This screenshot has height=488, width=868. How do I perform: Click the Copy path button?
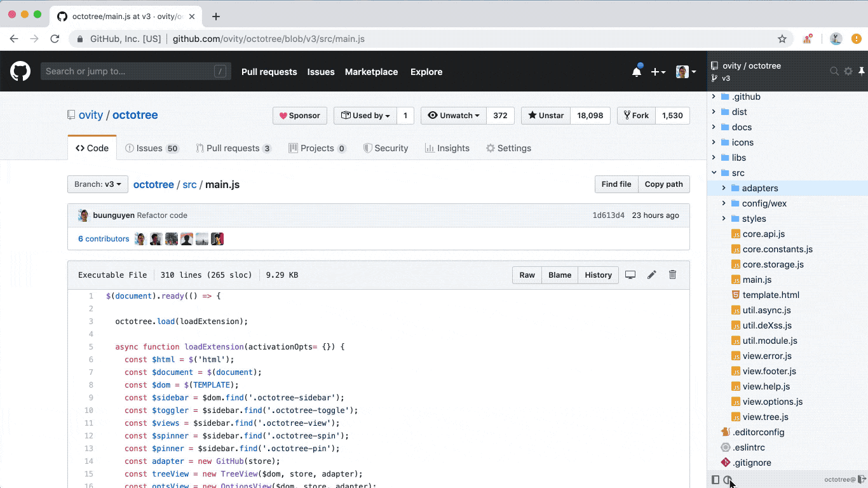pyautogui.click(x=663, y=184)
